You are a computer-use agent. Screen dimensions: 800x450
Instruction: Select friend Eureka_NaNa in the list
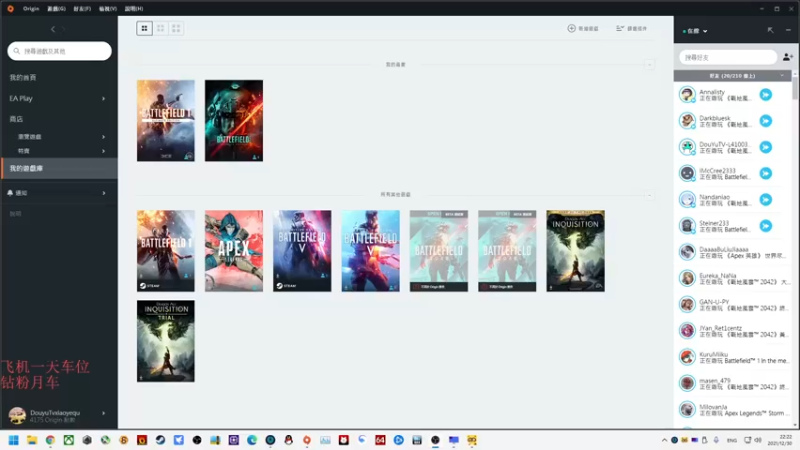point(733,279)
